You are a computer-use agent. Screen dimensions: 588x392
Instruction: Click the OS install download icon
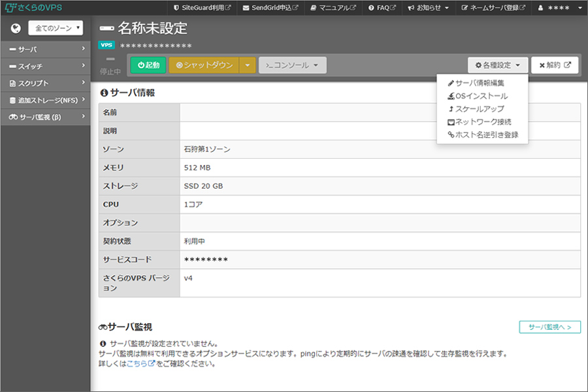coord(451,97)
